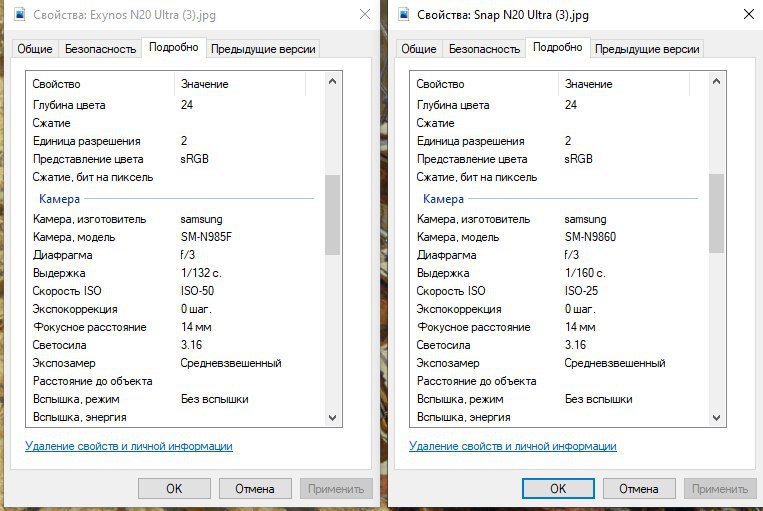The image size is (763, 511).
Task: Select Глубина цвета row in Exynos window
Action: (175, 105)
